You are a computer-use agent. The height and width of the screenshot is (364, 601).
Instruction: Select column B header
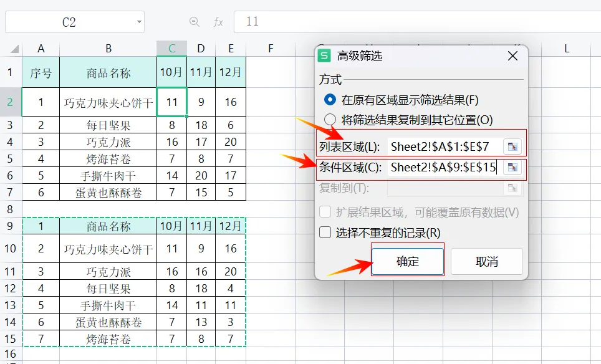(108, 49)
